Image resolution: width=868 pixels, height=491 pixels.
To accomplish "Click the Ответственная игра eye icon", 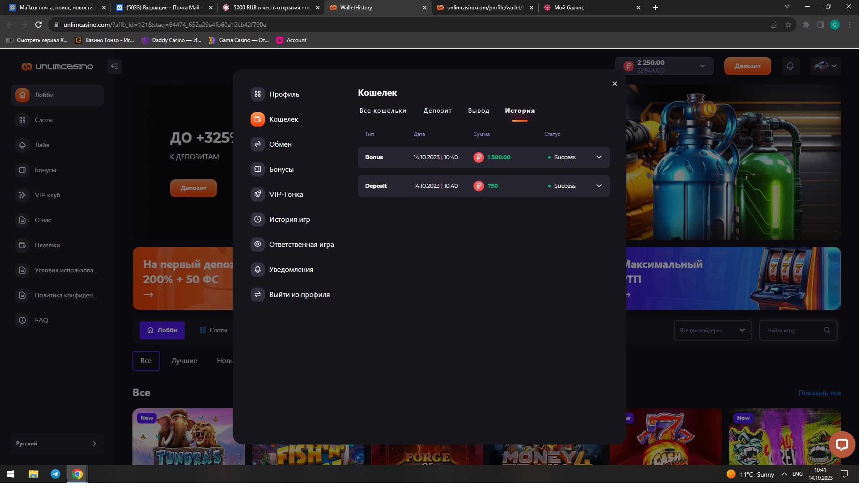I will (258, 244).
